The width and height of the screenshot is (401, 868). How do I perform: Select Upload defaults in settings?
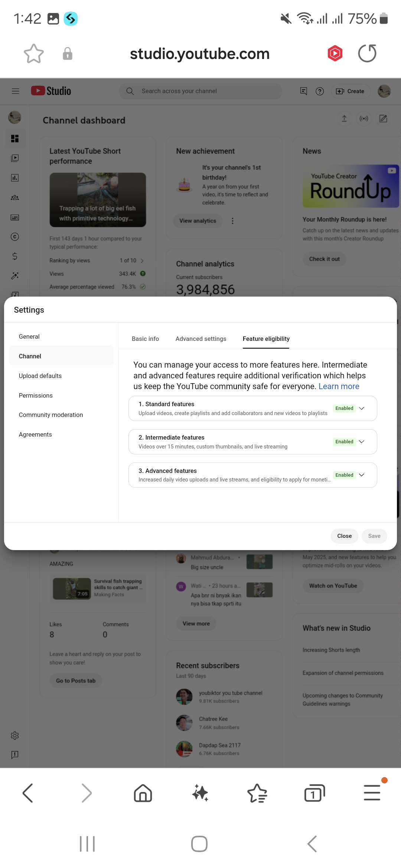[61, 376]
